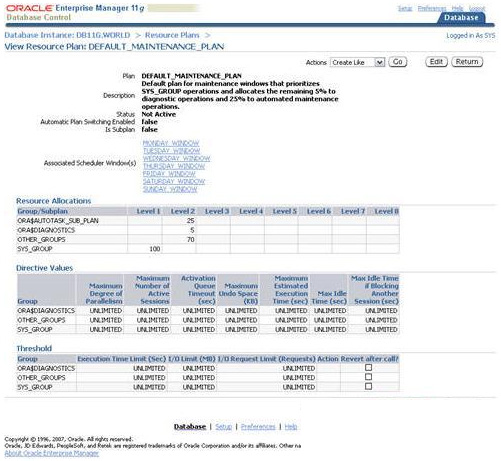Open the MONDAY_WINDOW scheduler link

[171, 143]
